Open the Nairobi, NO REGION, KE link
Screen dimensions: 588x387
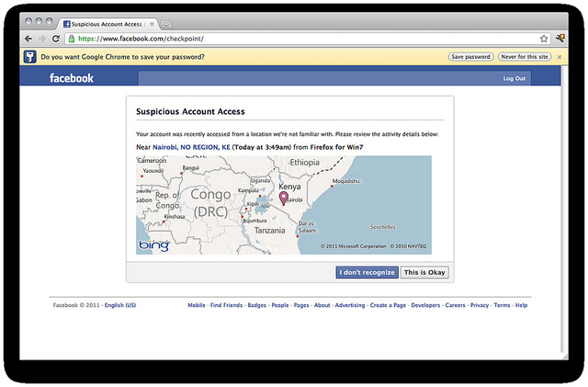pos(191,147)
